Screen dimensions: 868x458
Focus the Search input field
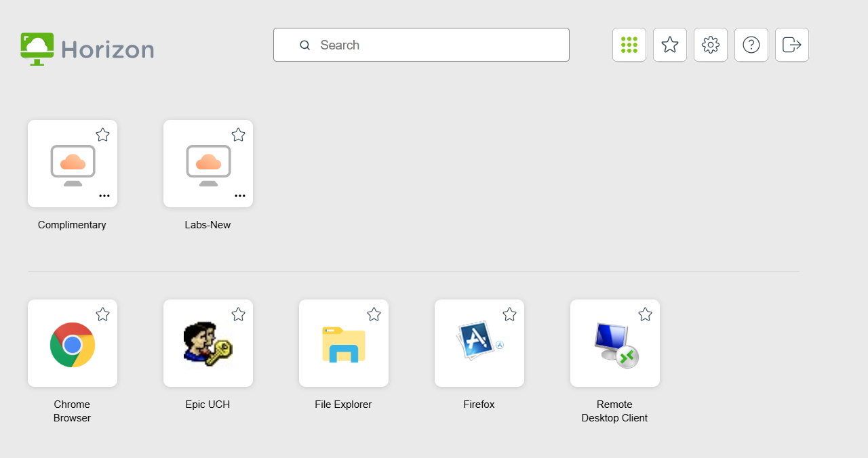coord(421,45)
